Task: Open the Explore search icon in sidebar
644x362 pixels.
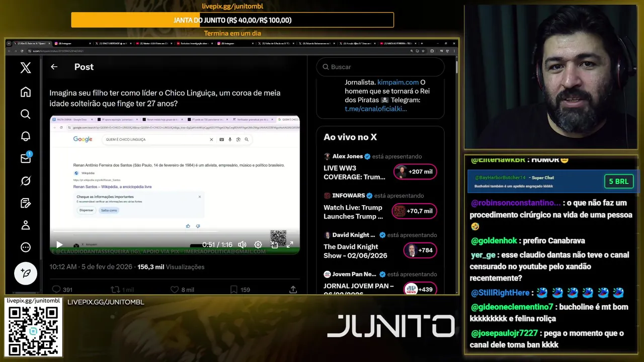Action: point(26,114)
